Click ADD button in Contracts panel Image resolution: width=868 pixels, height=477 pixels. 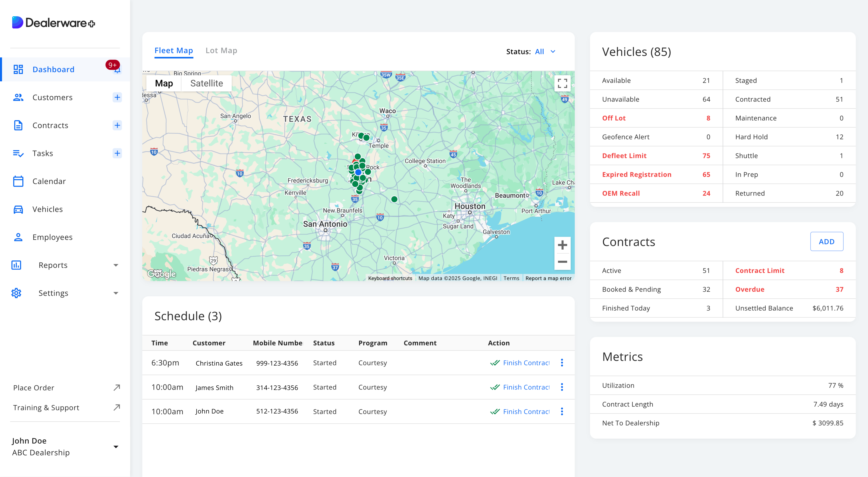(827, 241)
